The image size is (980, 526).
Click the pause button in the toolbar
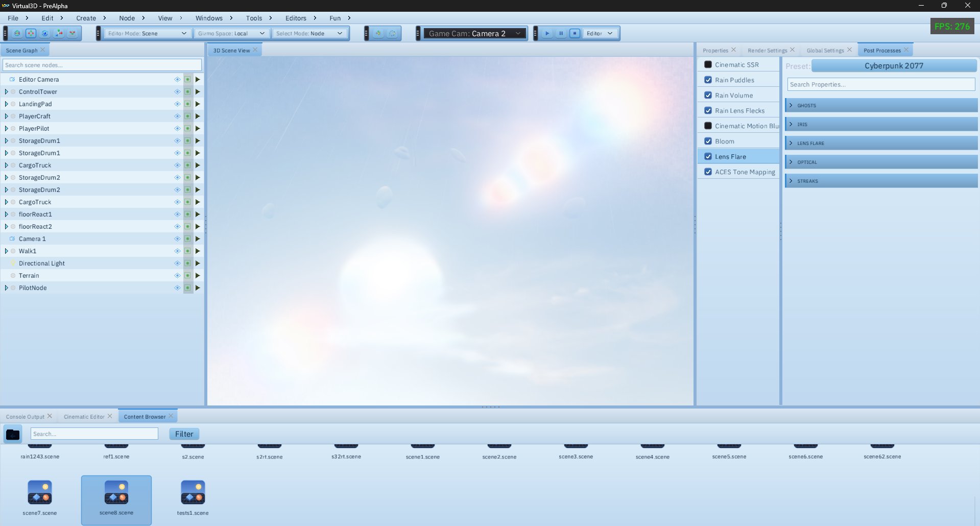coord(561,33)
